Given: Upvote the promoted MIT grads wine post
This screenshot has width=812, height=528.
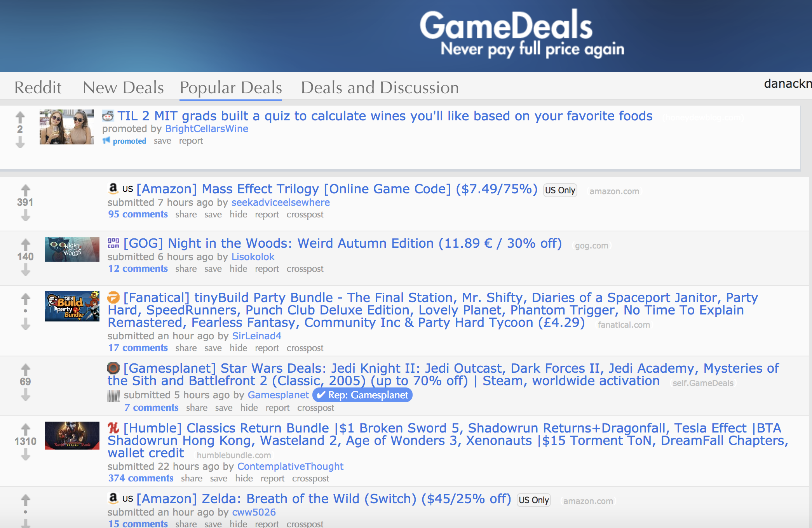Looking at the screenshot, I should tap(20, 117).
